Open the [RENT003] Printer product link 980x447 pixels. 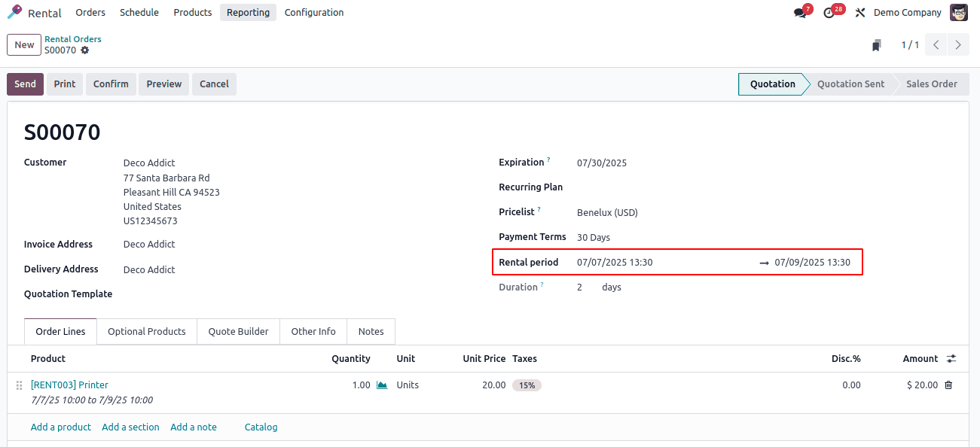(69, 385)
